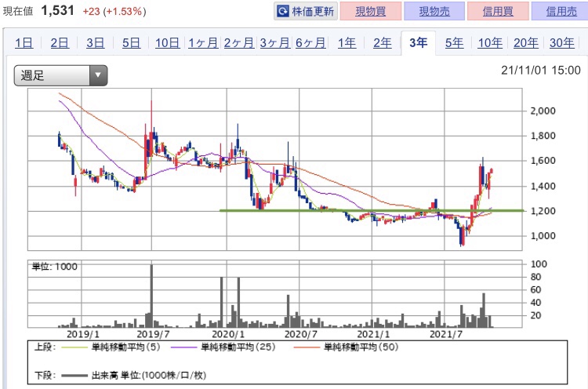Select the 3日 period tab
The height and width of the screenshot is (389, 588).
[95, 43]
